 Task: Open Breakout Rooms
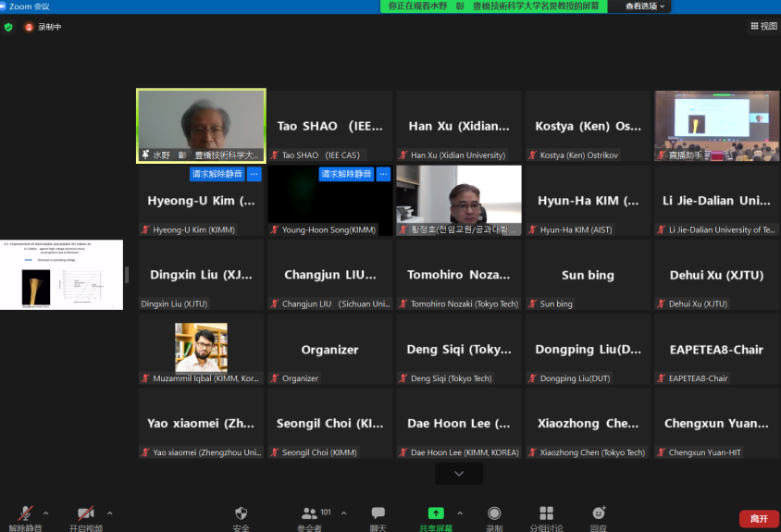coord(546,514)
